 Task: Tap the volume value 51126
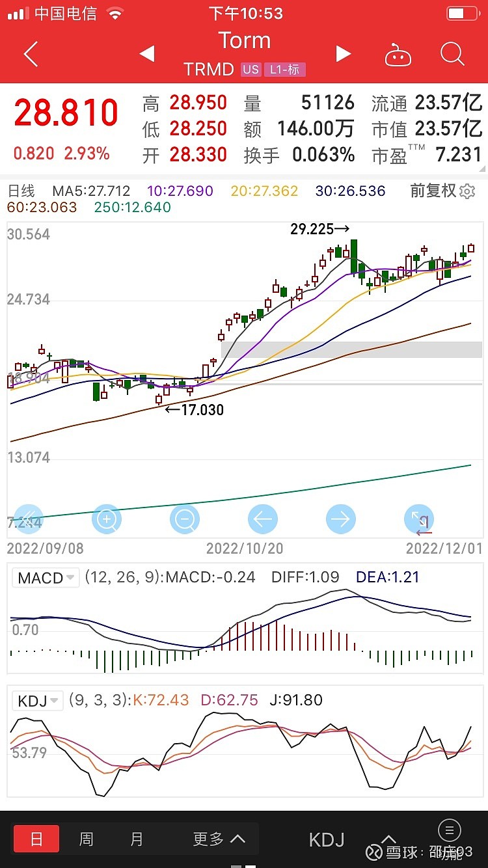[x=328, y=103]
